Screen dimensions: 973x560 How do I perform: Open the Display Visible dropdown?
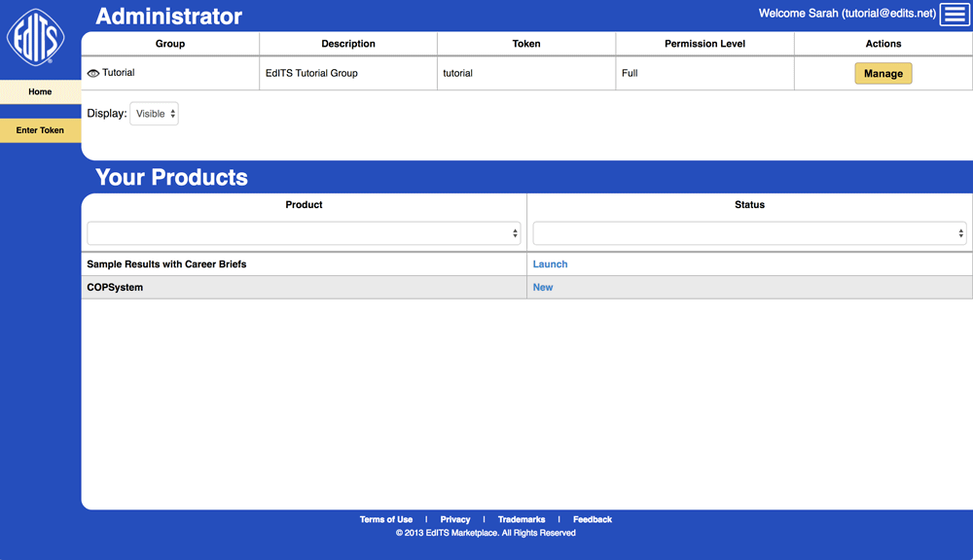(154, 114)
